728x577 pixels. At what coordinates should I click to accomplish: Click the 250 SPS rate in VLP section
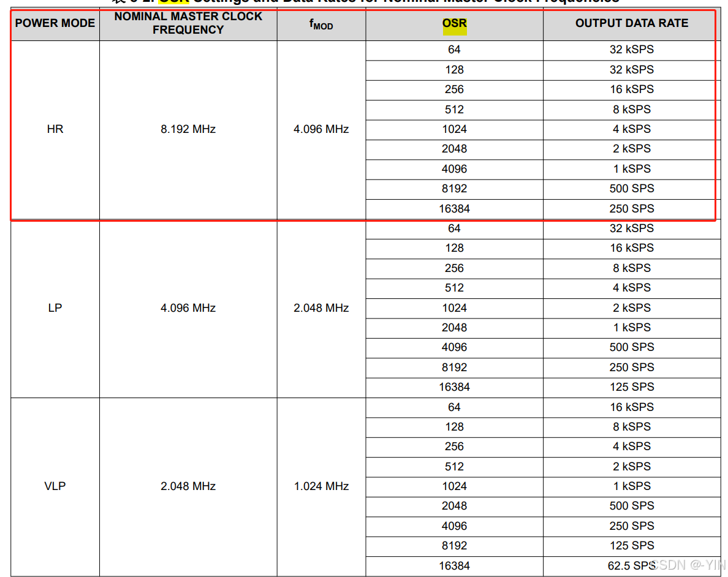tap(631, 526)
